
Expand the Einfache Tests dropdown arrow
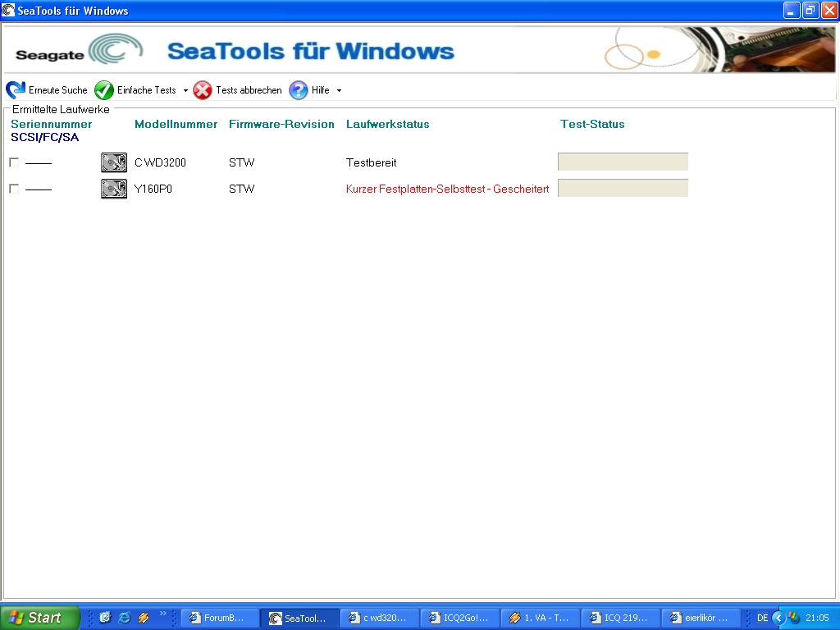pyautogui.click(x=185, y=90)
